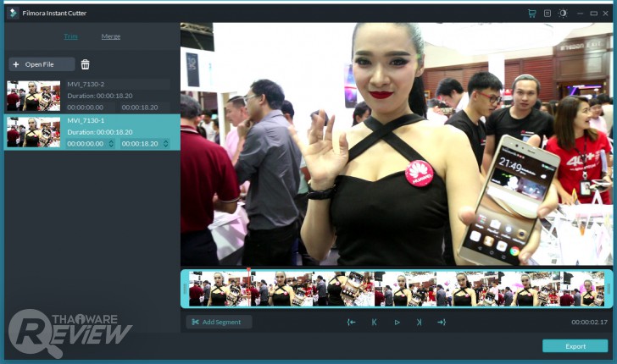Viewport: 617px width, 364px height.
Task: Play the video preview
Action: 397,323
